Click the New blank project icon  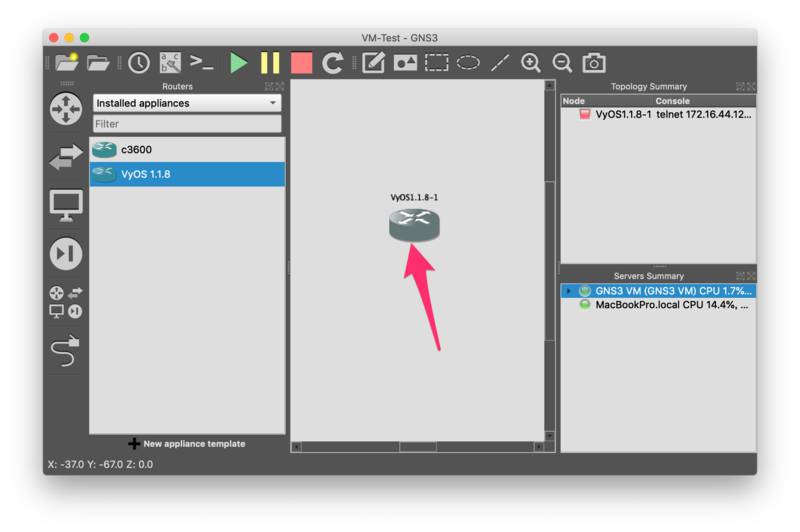[67, 63]
